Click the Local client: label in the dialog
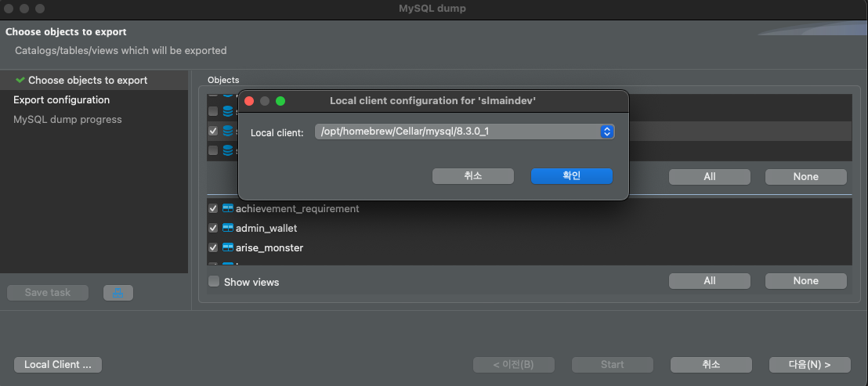This screenshot has height=386, width=868. tap(277, 133)
